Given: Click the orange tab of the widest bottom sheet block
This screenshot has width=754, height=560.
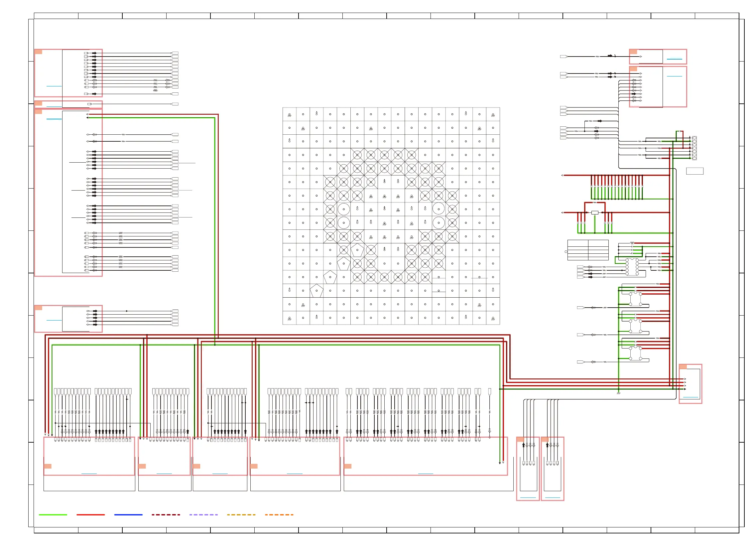Looking at the screenshot, I should pos(347,466).
